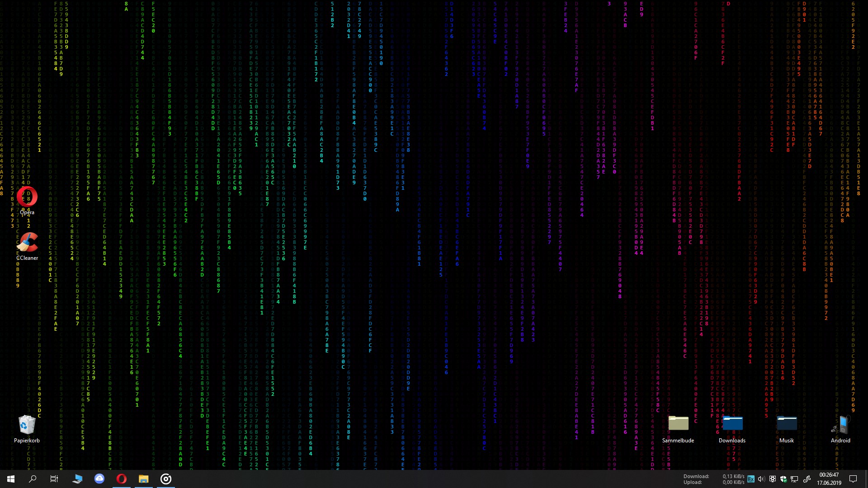
Task: Open the Fx tray icon
Action: 751,479
